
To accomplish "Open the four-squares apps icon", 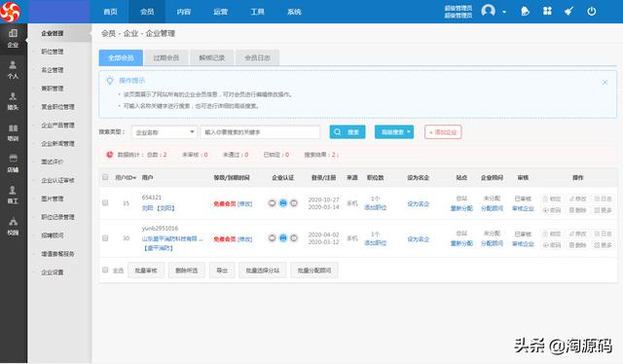I will coord(547,11).
